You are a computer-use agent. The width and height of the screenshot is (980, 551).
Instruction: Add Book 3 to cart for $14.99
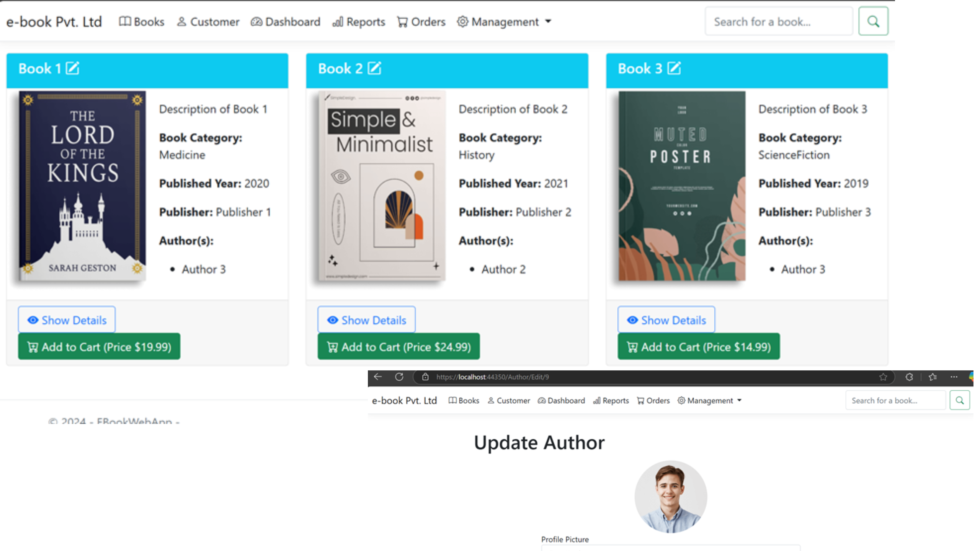coord(699,347)
